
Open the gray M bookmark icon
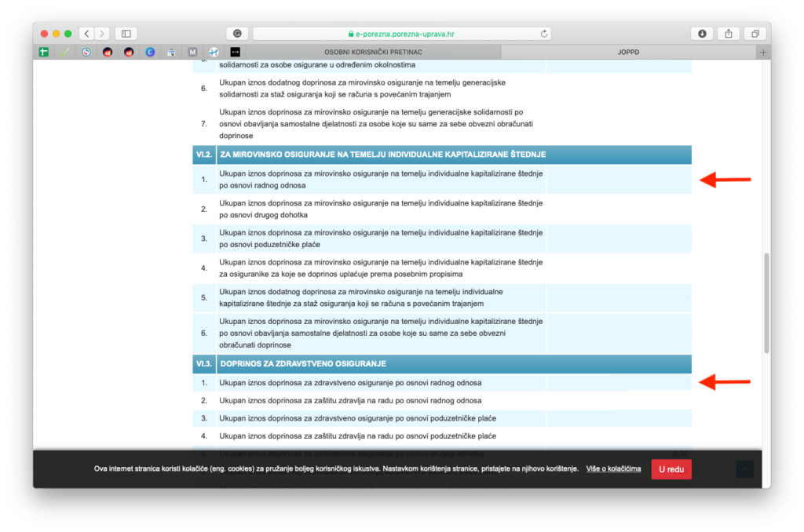pyautogui.click(x=192, y=52)
